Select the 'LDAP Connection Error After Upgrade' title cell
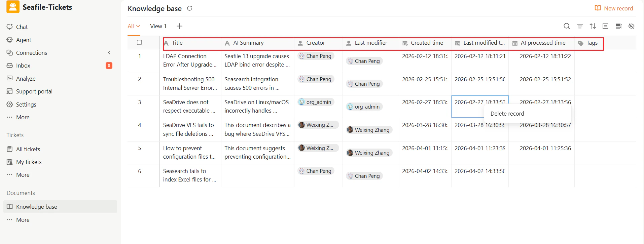The width and height of the screenshot is (644, 244). (190, 60)
